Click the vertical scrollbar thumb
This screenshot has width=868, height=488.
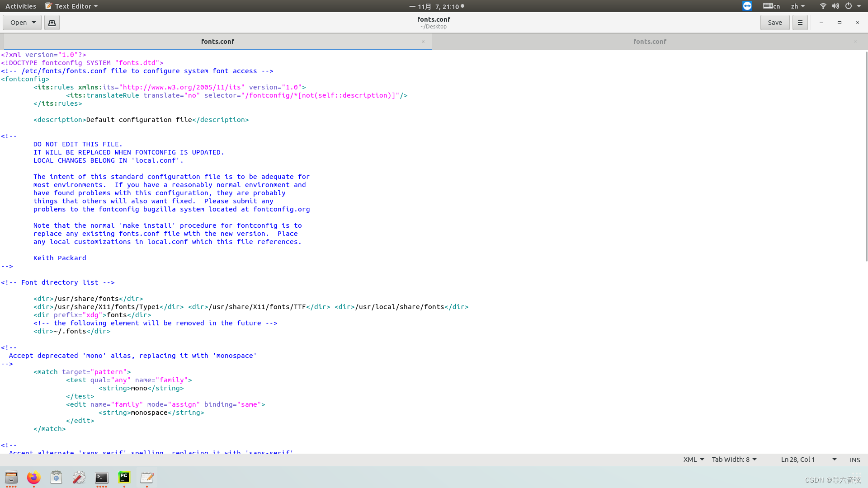pos(866,156)
